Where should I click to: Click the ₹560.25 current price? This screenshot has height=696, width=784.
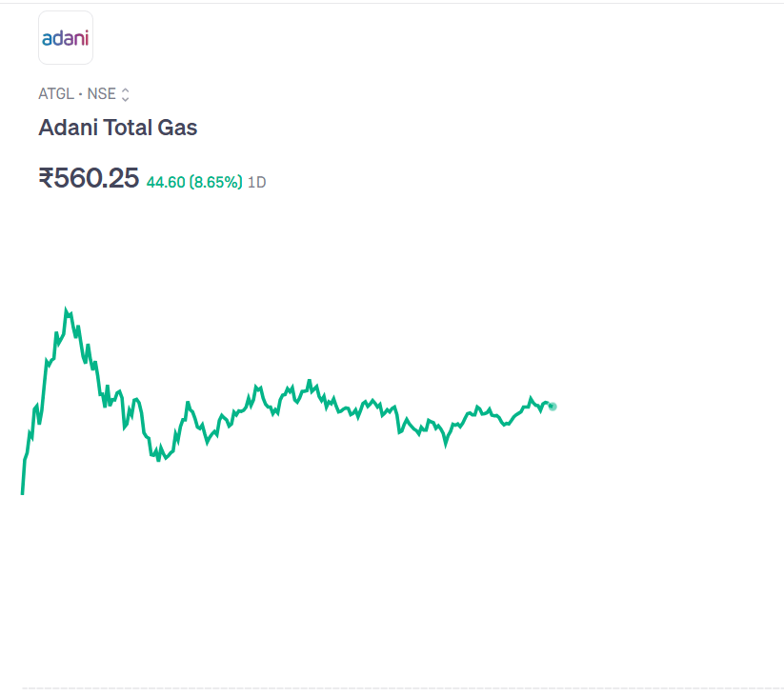pyautogui.click(x=89, y=178)
